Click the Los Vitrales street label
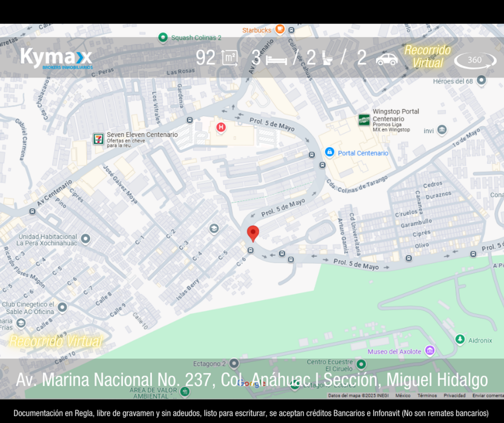The image size is (504, 423). 155,107
